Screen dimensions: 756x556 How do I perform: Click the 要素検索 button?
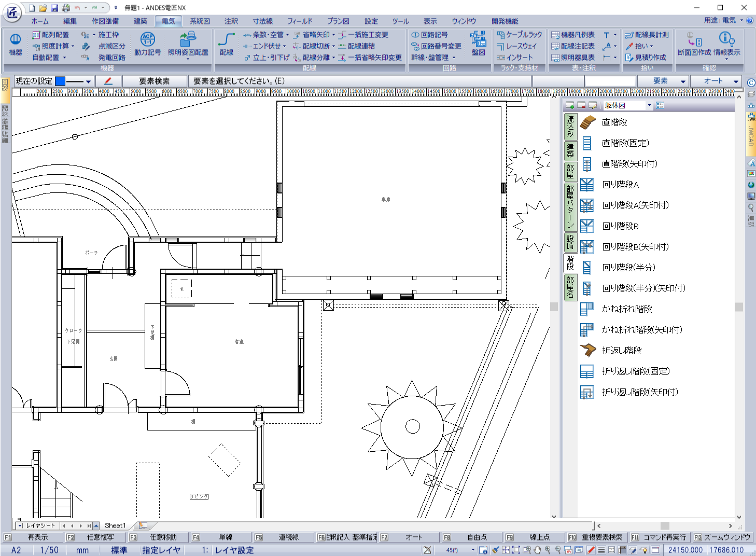[154, 81]
